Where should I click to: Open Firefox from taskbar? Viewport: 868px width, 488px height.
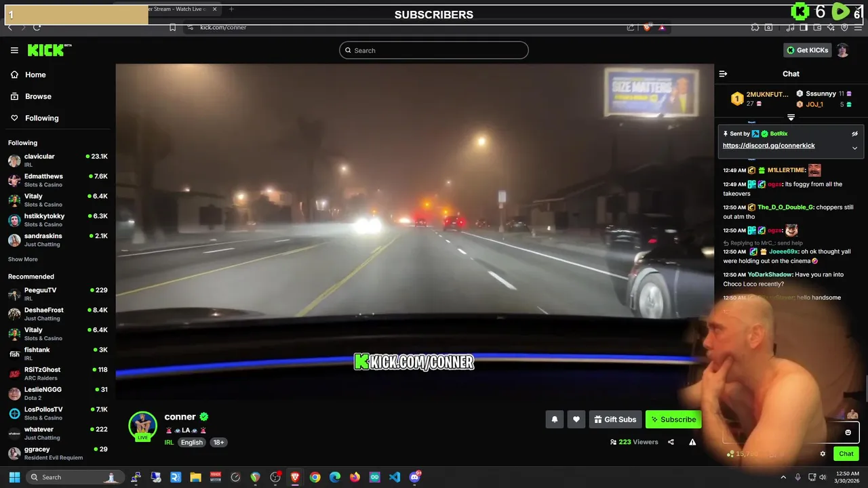coord(355,477)
